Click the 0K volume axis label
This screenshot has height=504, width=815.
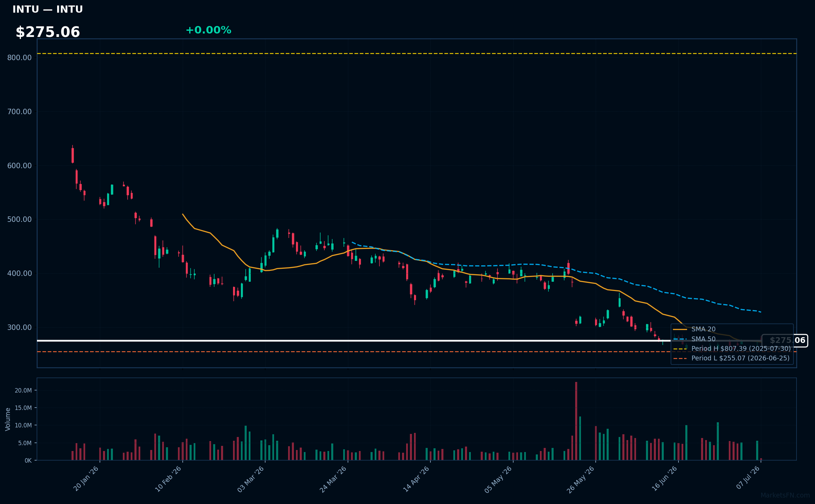[28, 461]
